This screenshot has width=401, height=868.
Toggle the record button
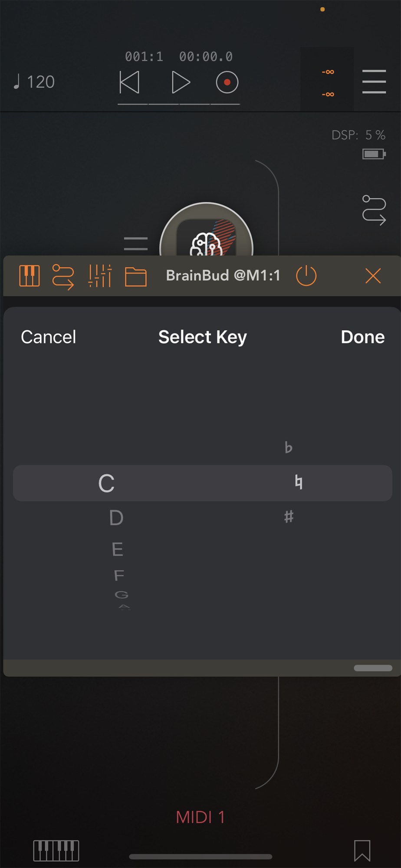[x=227, y=82]
